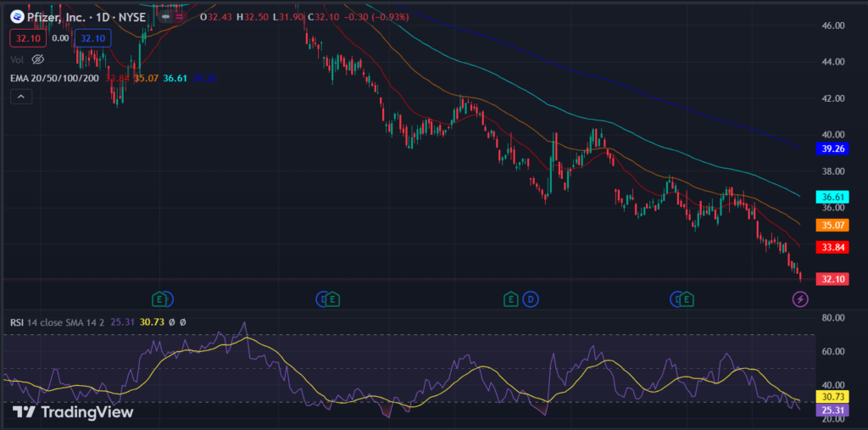Click the blue 39.26 value in EMA legend
This screenshot has width=868, height=430.
point(204,78)
